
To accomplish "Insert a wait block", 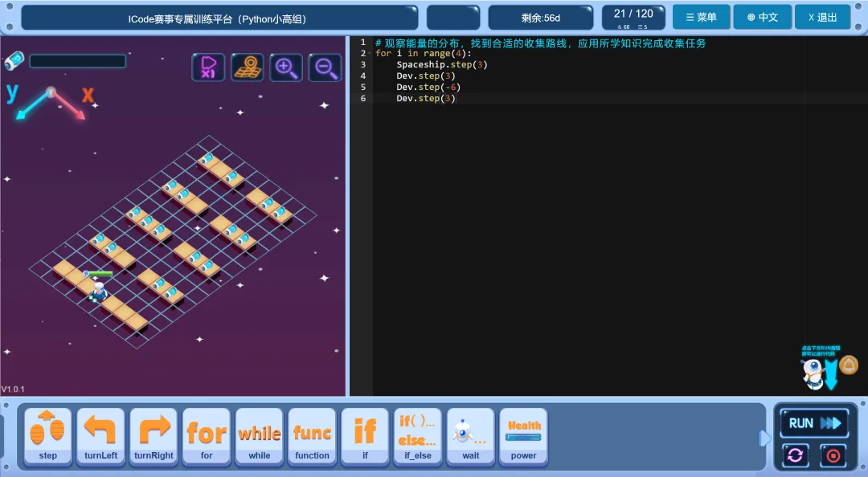I will pos(470,437).
